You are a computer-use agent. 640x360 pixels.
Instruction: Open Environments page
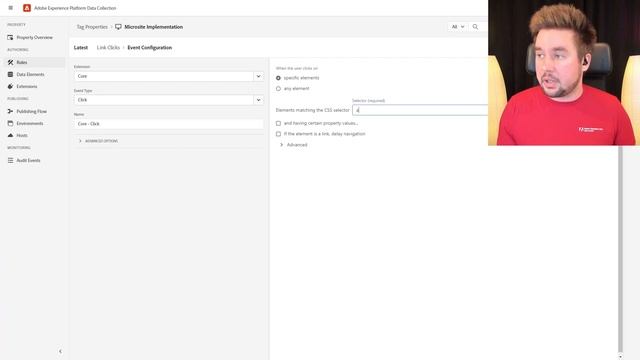30,123
